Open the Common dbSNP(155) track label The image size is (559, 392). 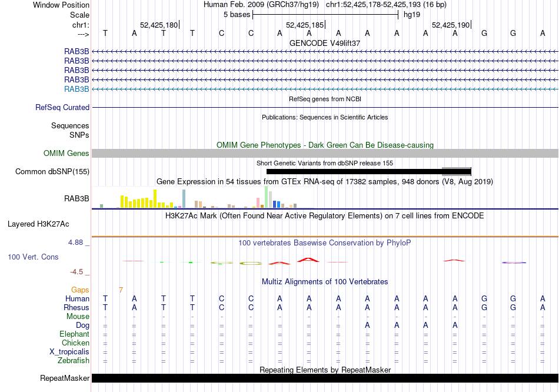52,171
